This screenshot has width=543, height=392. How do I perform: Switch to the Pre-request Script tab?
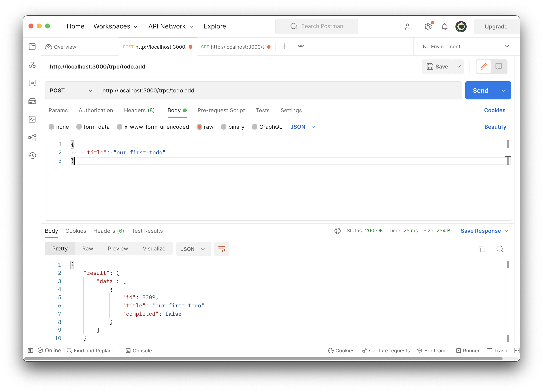pos(221,110)
